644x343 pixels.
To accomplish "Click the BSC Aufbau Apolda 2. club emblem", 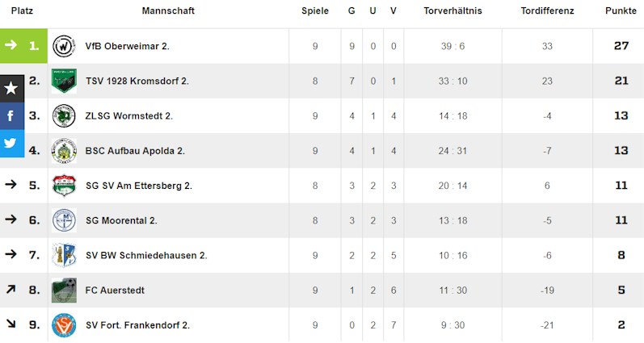I will [x=63, y=151].
